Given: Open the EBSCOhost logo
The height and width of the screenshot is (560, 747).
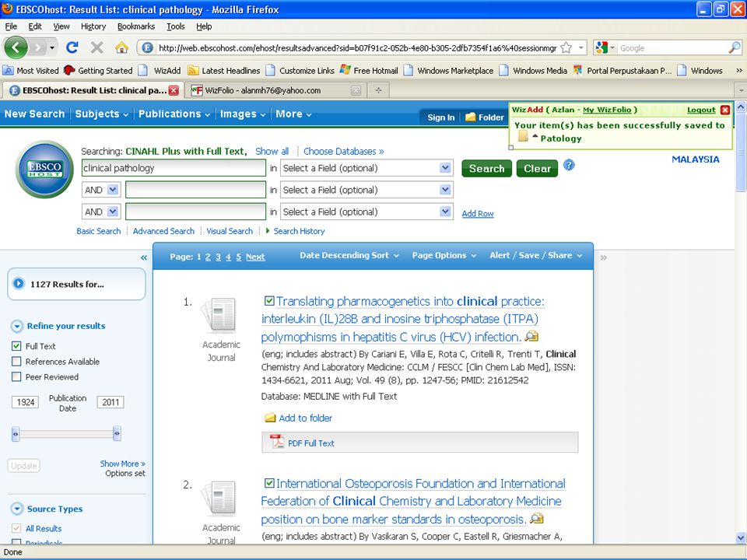Looking at the screenshot, I should point(44,169).
